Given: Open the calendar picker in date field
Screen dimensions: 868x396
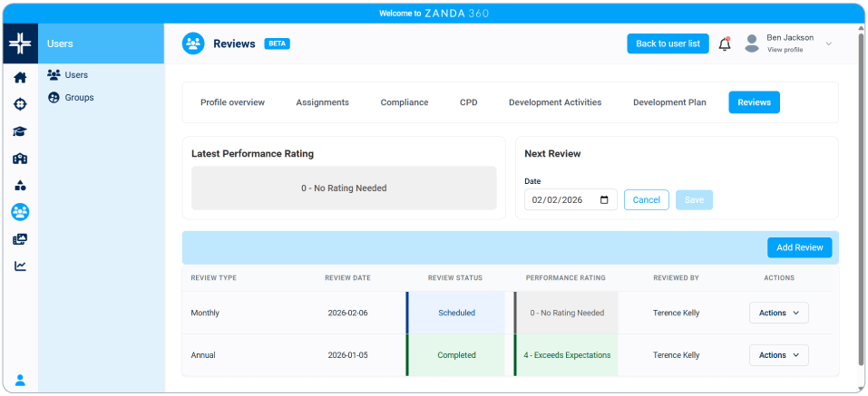Looking at the screenshot, I should [605, 200].
